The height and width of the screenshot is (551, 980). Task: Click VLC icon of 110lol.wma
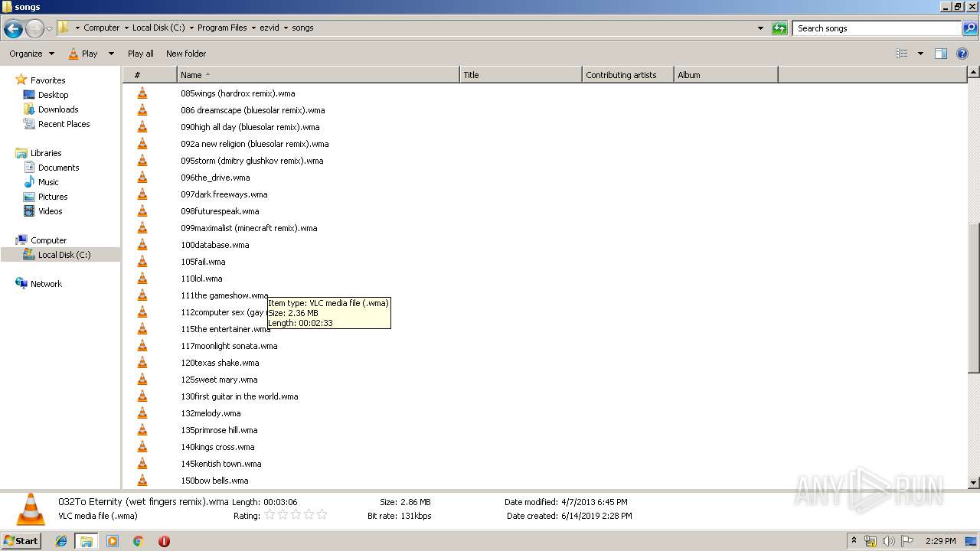click(142, 279)
